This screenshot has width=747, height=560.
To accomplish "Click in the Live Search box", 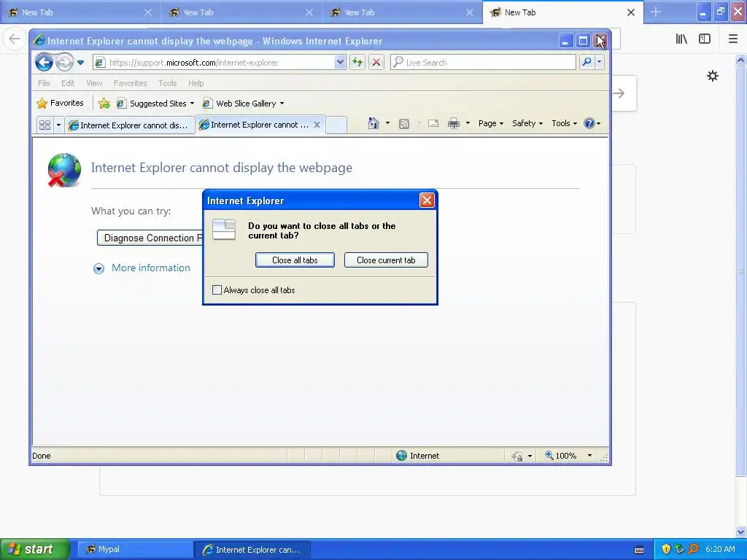I will pyautogui.click(x=483, y=63).
